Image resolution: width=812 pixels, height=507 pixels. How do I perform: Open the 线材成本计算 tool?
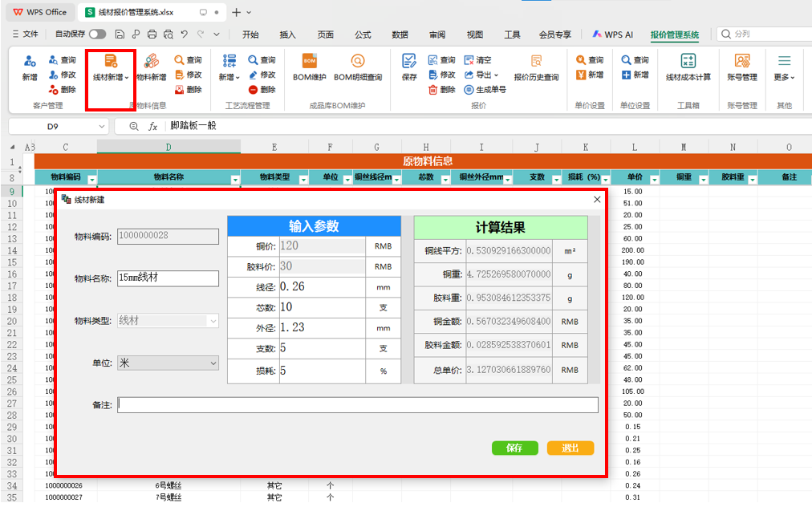[x=688, y=68]
